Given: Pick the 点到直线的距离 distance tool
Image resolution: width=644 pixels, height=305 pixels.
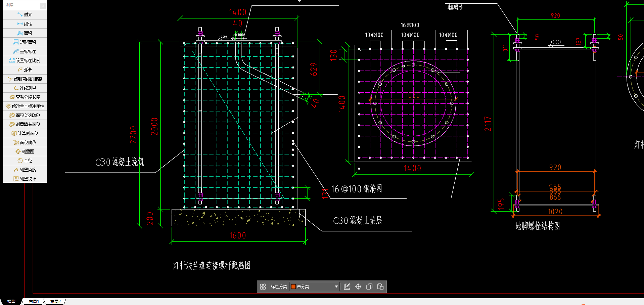Looking at the screenshot, I should point(25,79).
